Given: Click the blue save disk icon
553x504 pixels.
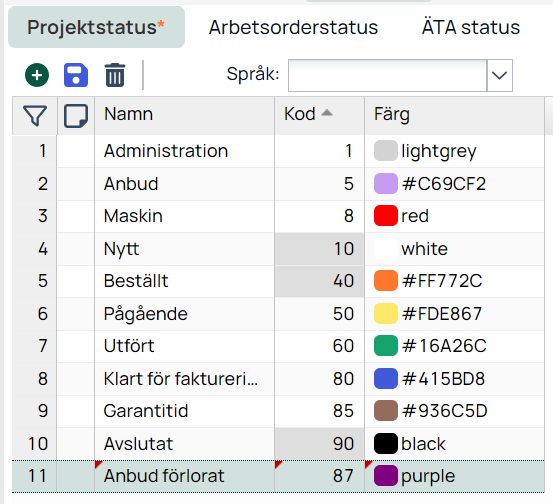Looking at the screenshot, I should [76, 75].
